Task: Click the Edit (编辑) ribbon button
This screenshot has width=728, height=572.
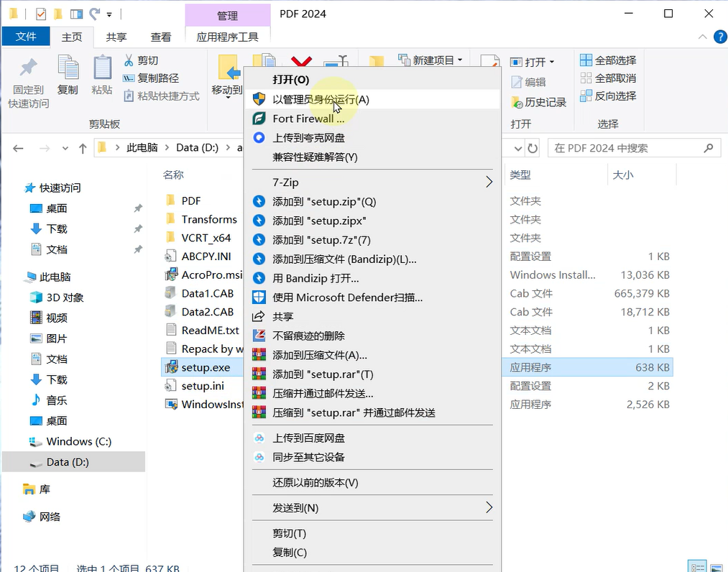Action: pos(528,82)
